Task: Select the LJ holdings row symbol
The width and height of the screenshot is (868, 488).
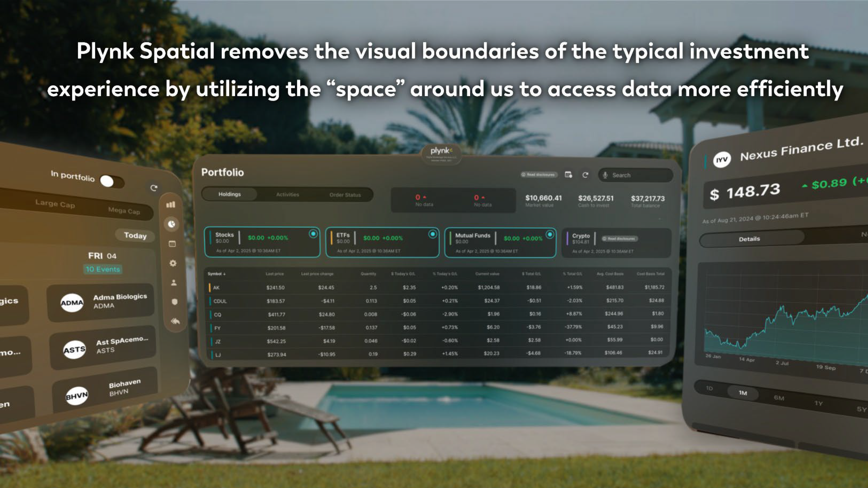Action: coord(218,355)
